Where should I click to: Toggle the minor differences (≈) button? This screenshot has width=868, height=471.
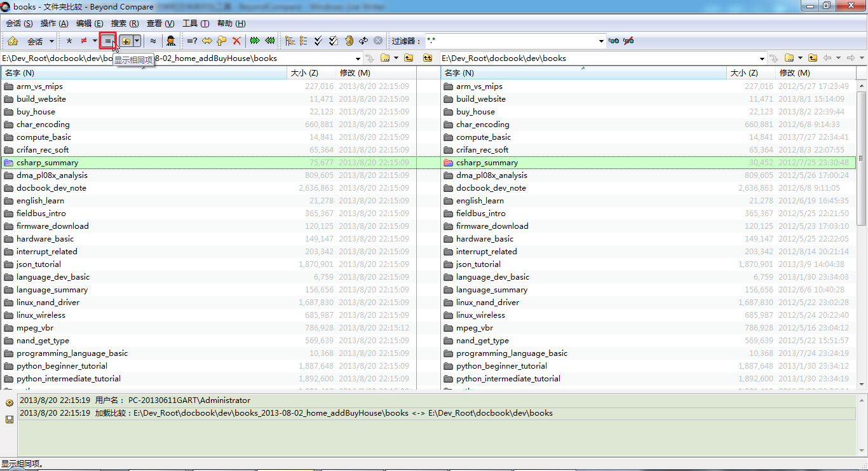point(153,41)
